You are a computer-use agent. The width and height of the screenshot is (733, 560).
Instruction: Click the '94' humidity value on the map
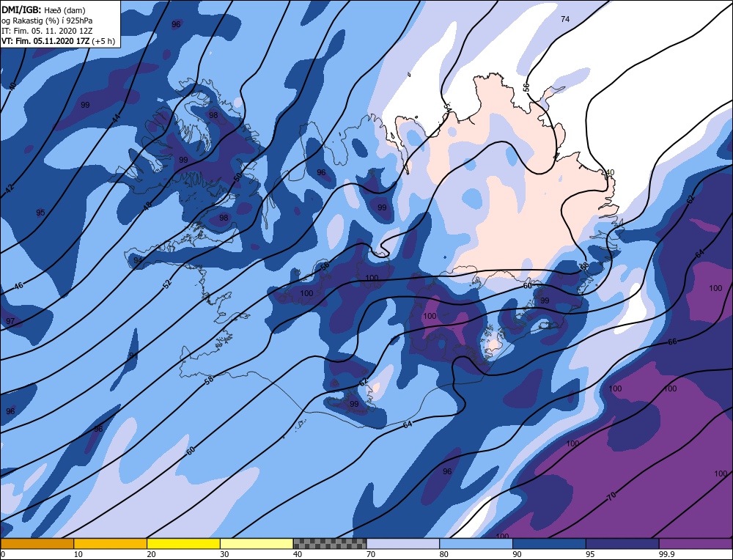click(x=138, y=260)
